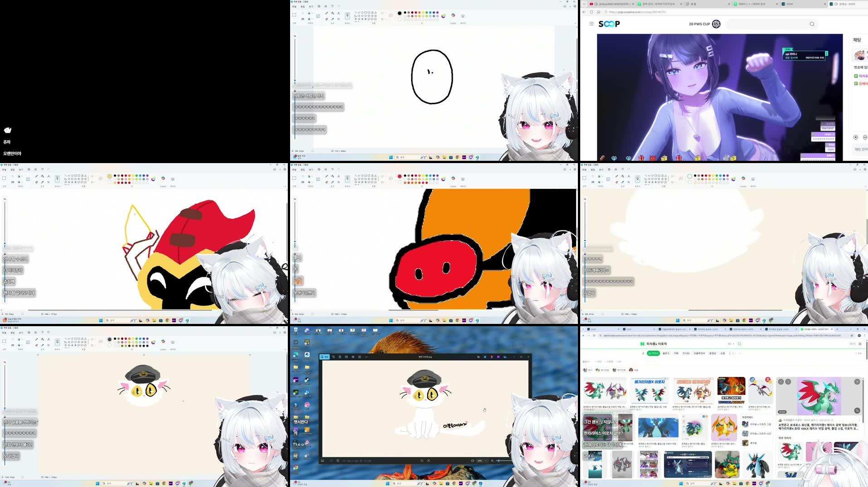Switch to the 동영상 tab on Naver search
The width and height of the screenshot is (868, 487).
713,353
